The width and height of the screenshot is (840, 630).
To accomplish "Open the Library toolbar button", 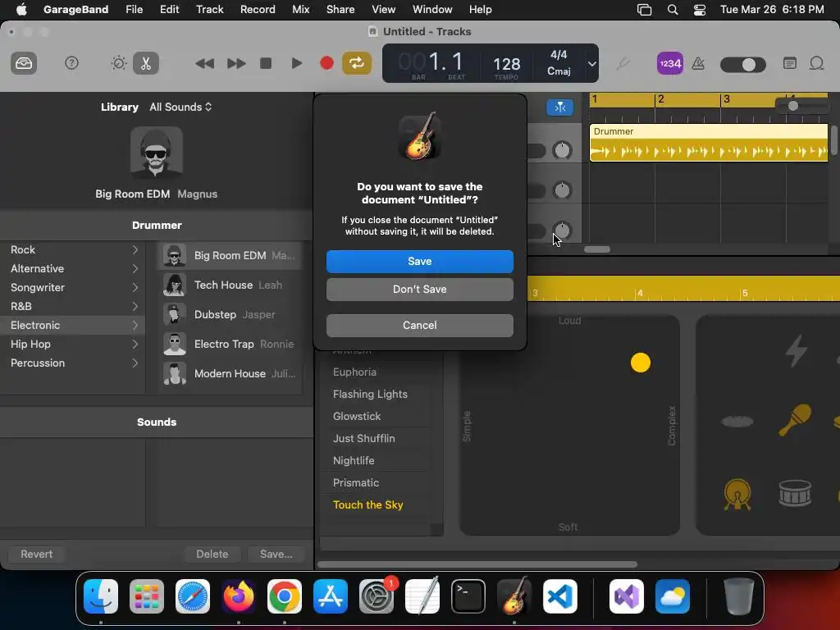I will tap(24, 63).
